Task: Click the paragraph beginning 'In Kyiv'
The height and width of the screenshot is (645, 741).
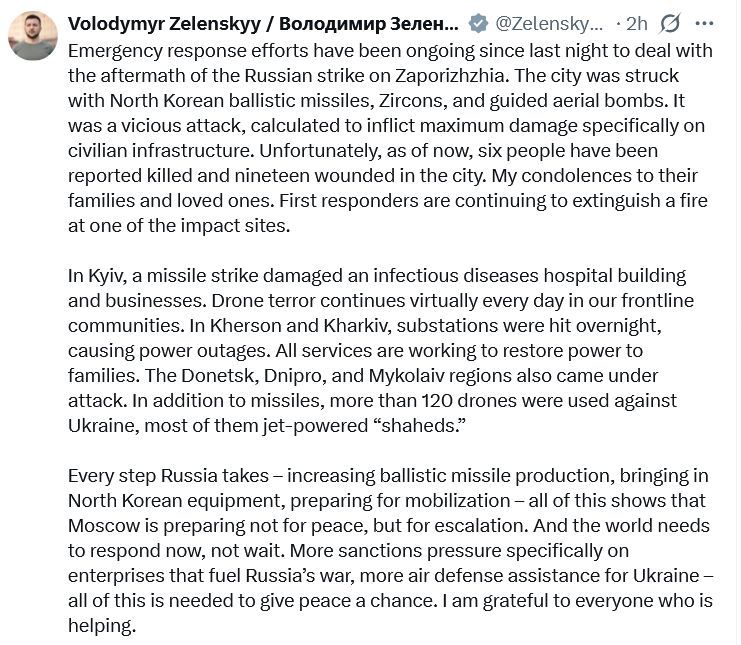Action: 381,351
